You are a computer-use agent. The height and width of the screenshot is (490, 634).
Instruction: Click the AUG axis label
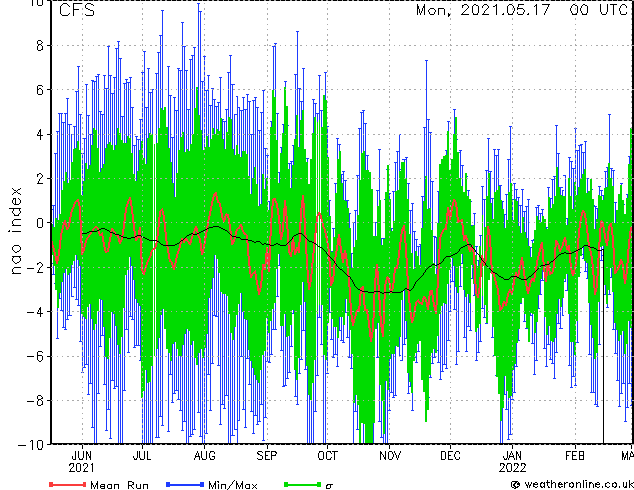point(204,456)
